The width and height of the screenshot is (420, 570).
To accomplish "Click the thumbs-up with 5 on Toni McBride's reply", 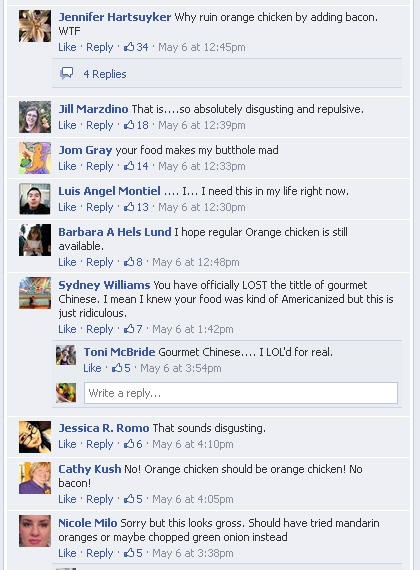I will (117, 368).
